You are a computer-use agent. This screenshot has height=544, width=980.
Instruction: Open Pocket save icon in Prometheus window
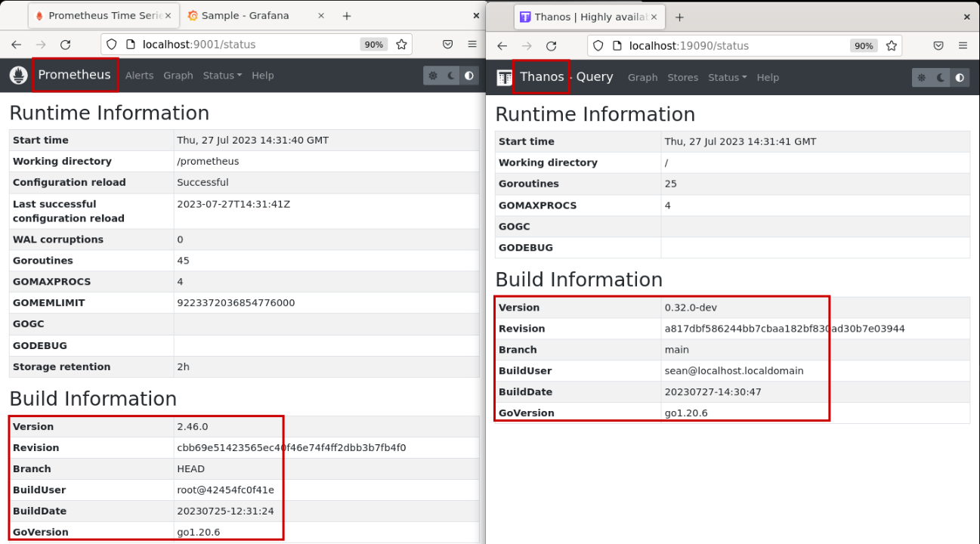pos(448,45)
